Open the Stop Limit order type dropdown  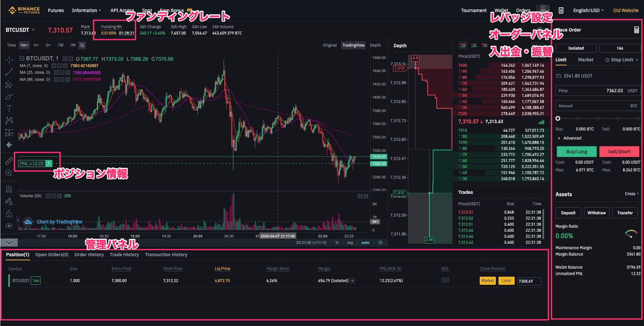point(622,60)
